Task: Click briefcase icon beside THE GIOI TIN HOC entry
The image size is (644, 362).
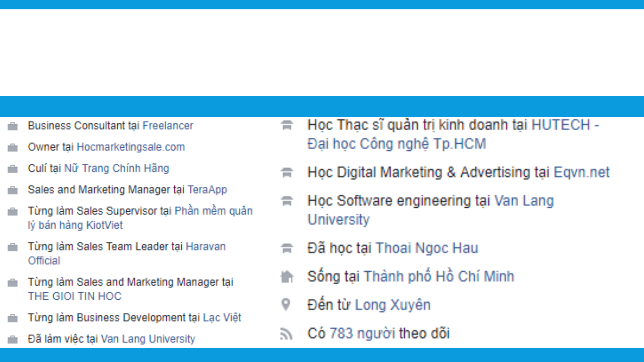Action: click(13, 283)
